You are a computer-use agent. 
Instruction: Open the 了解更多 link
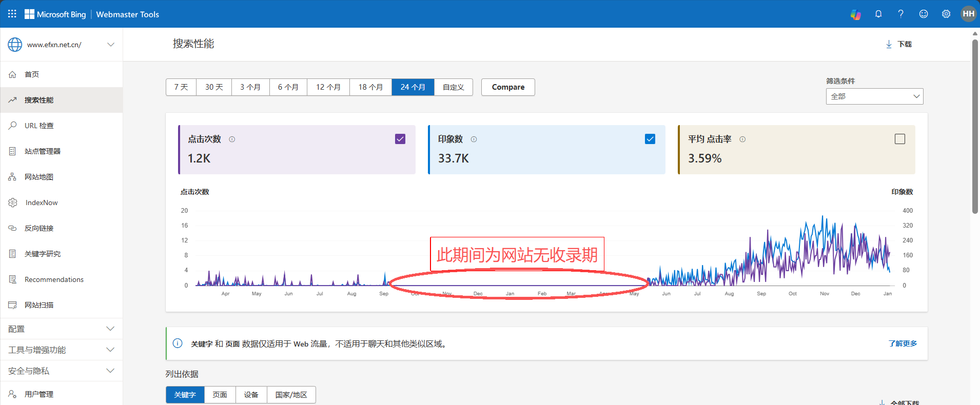coord(903,343)
